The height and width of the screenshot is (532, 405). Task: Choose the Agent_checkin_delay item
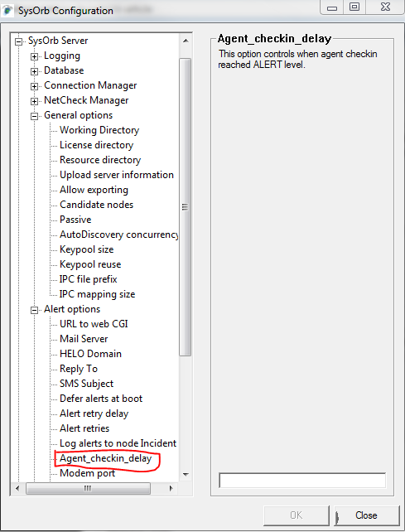[105, 458]
